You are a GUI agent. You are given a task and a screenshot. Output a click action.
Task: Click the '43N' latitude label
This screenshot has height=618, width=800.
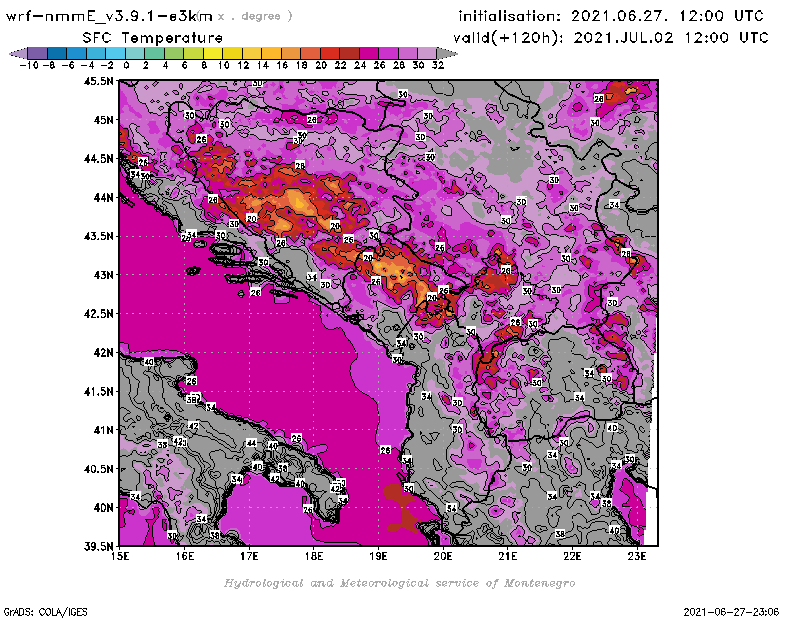[x=103, y=275]
